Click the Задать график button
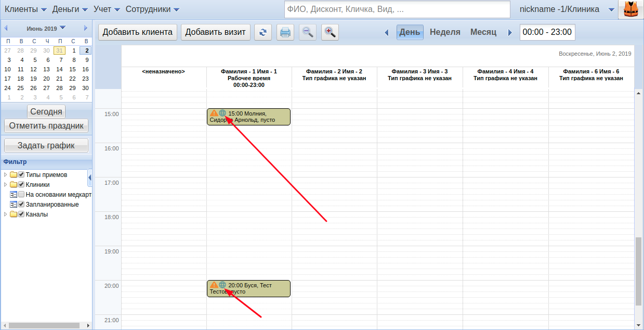The height and width of the screenshot is (330, 644). tap(46, 146)
